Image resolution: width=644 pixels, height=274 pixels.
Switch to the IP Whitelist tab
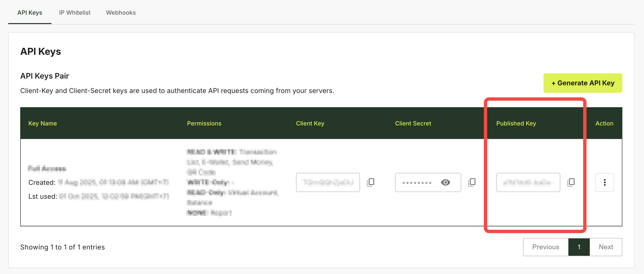(75, 12)
